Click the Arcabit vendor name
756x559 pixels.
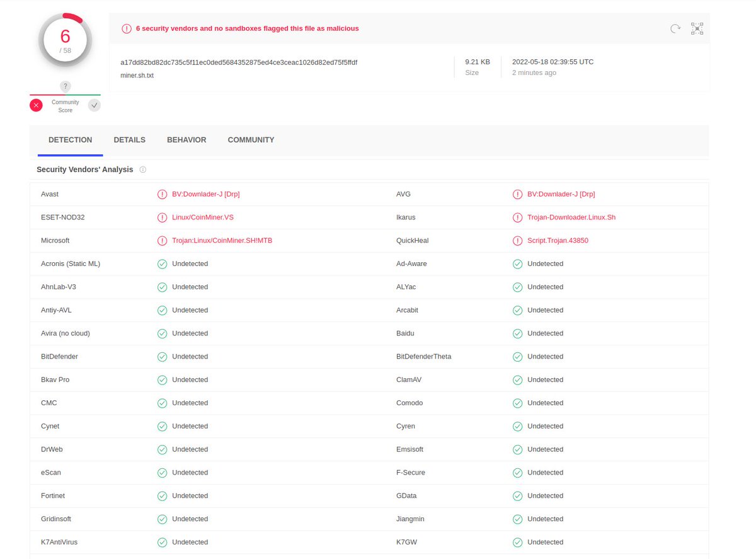click(x=408, y=310)
